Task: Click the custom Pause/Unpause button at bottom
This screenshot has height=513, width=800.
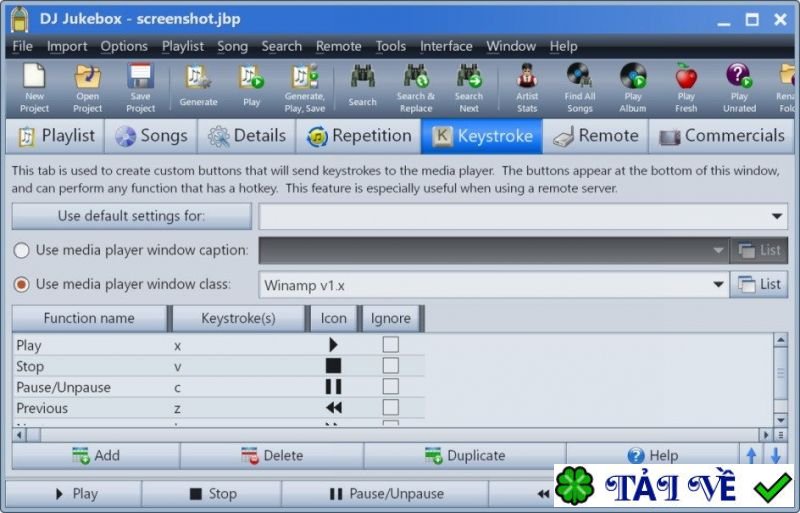Action: [386, 494]
